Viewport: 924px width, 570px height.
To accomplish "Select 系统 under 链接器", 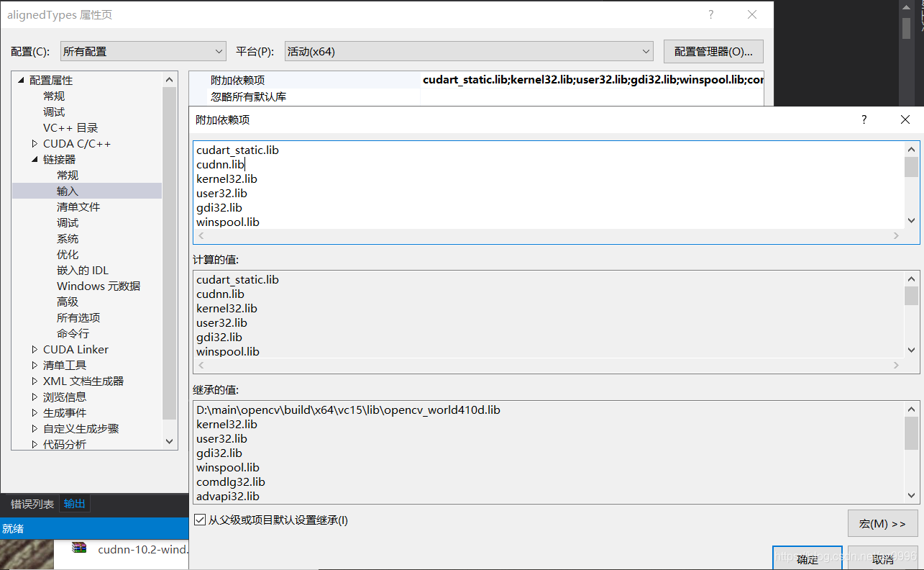I will (x=68, y=238).
